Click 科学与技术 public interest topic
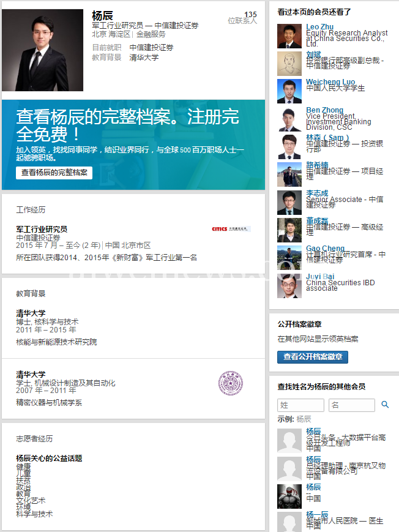The width and height of the screenshot is (399, 532). pyautogui.click(x=34, y=514)
